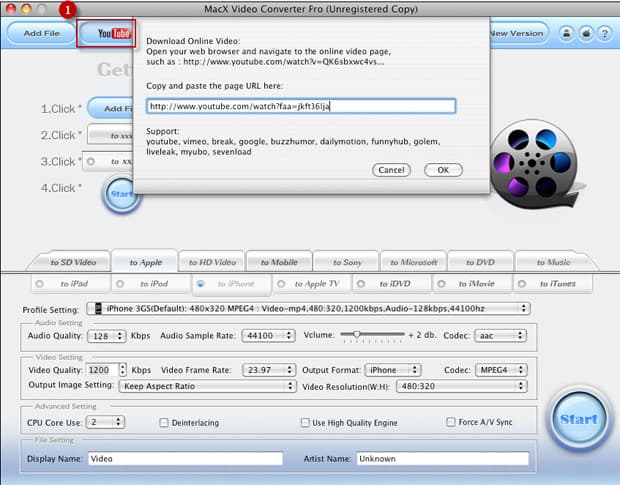Switch to the to SD Video tab

point(73,262)
